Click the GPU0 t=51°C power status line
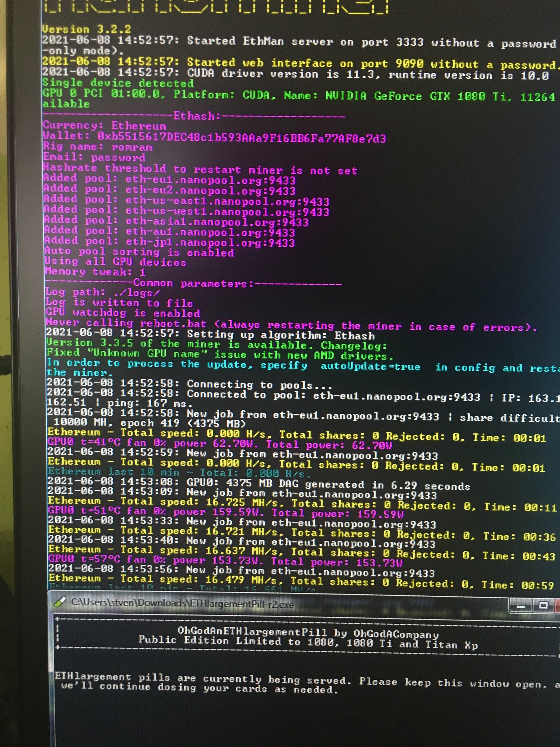The width and height of the screenshot is (560, 747). (x=225, y=512)
